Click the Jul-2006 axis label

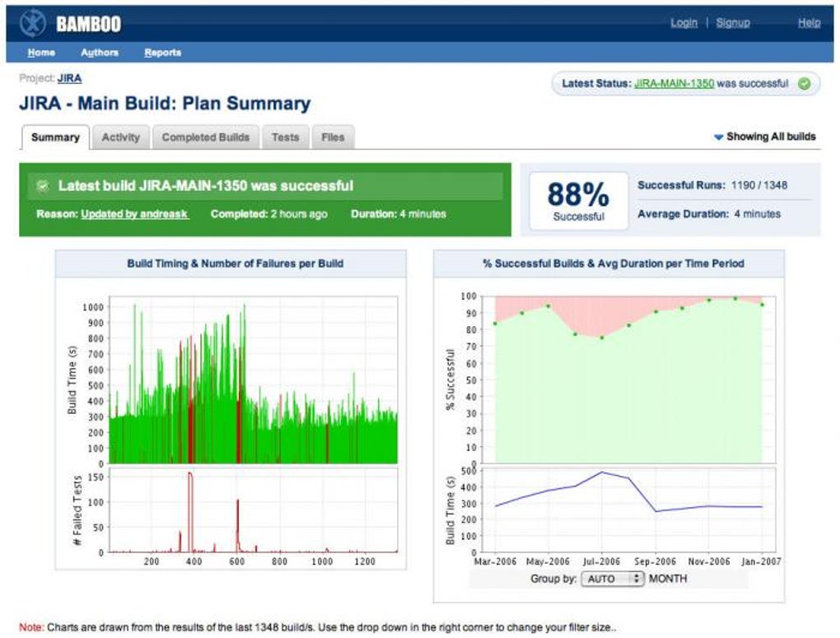tap(601, 561)
